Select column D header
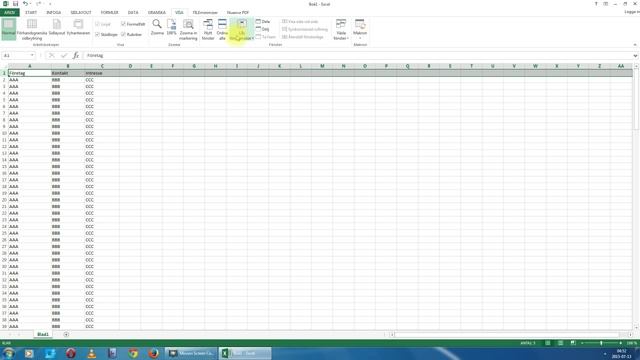The height and width of the screenshot is (360, 640). pos(130,66)
